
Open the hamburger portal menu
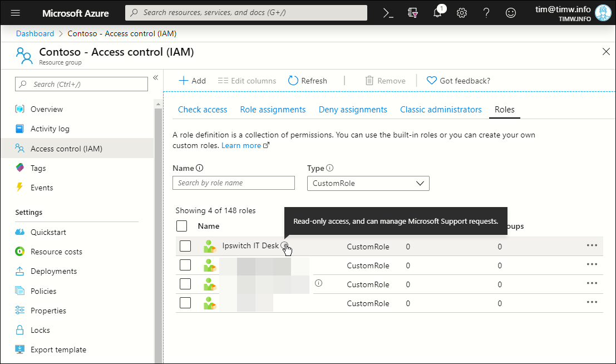pyautogui.click(x=16, y=13)
